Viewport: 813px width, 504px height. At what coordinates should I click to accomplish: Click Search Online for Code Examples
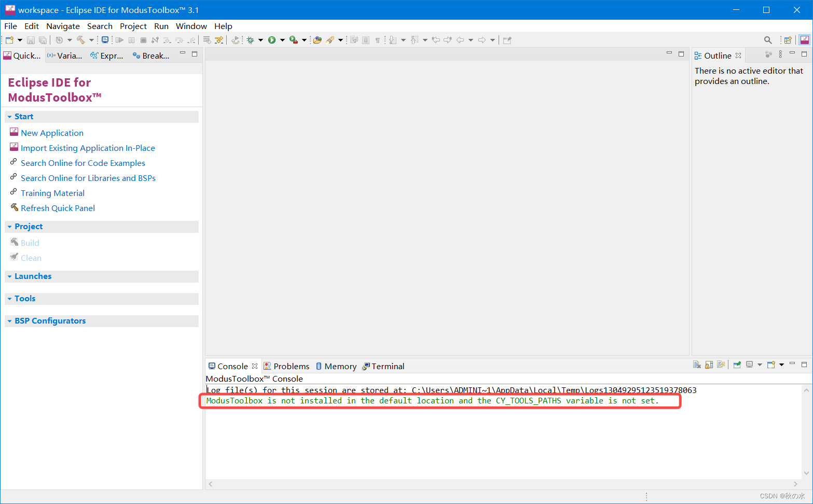(83, 163)
